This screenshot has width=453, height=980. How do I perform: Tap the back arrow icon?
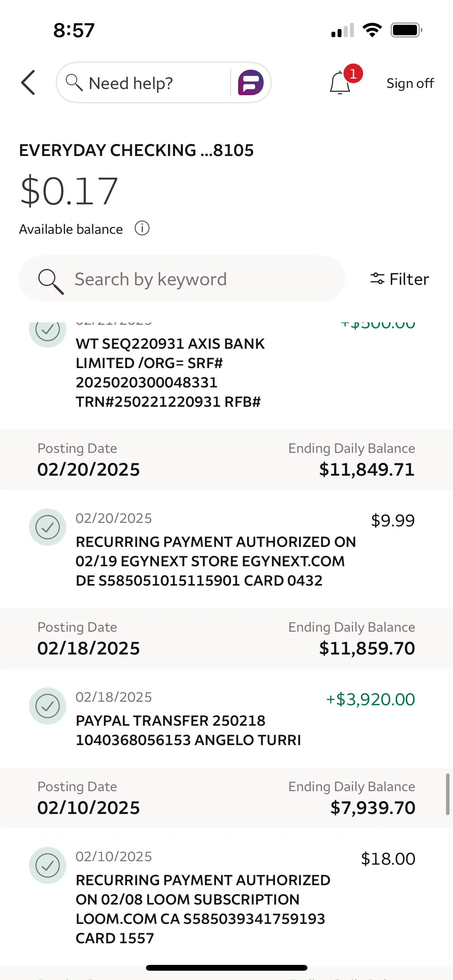tap(28, 82)
